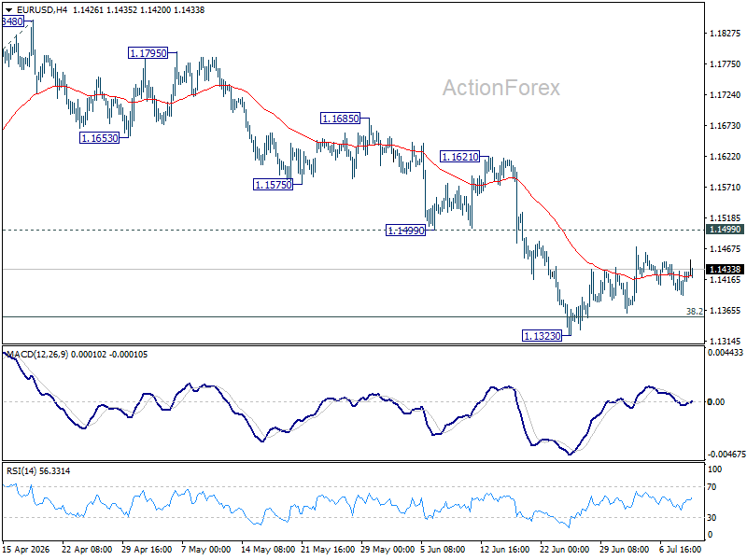Click the 1.15710 price axis value

click(x=726, y=188)
